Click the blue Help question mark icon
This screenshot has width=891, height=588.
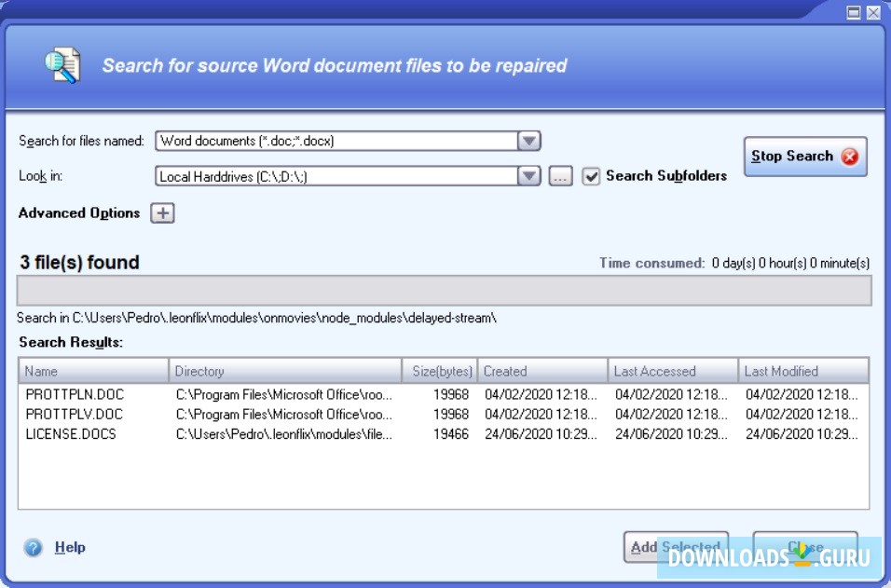33,547
